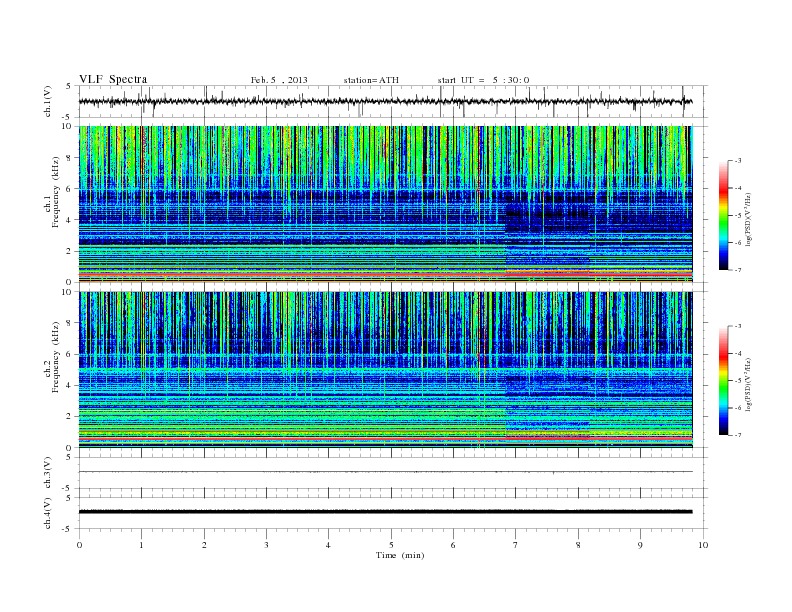Screen dimensions: 792x612
Task: Click the "Time (min)" x-axis label
Action: click(x=400, y=555)
